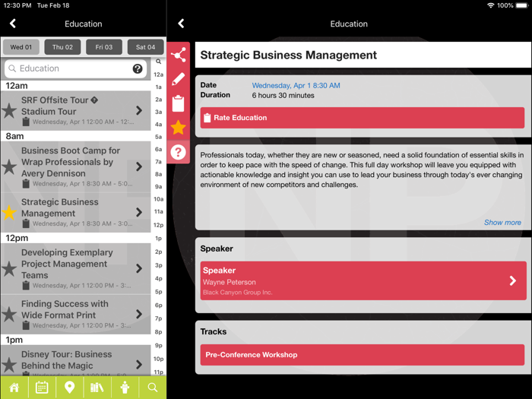Open the Pre-Conference Workshop track
532x399 pixels.
363,355
